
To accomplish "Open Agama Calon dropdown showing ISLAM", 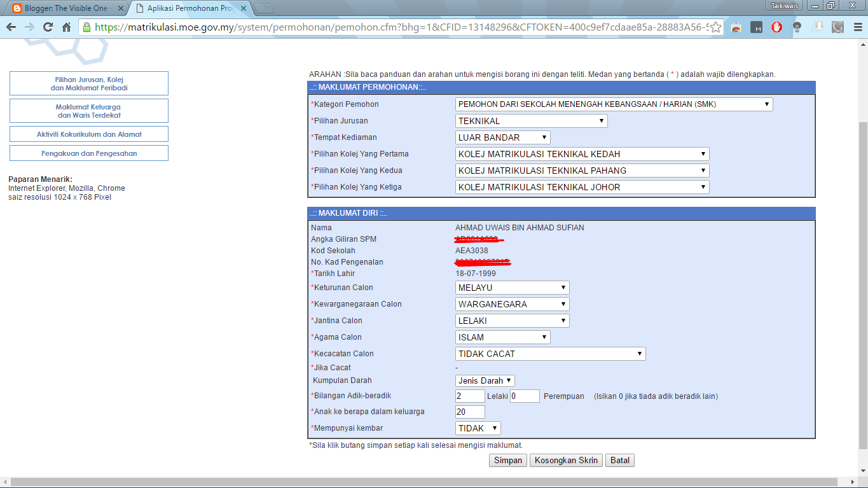I will (502, 337).
